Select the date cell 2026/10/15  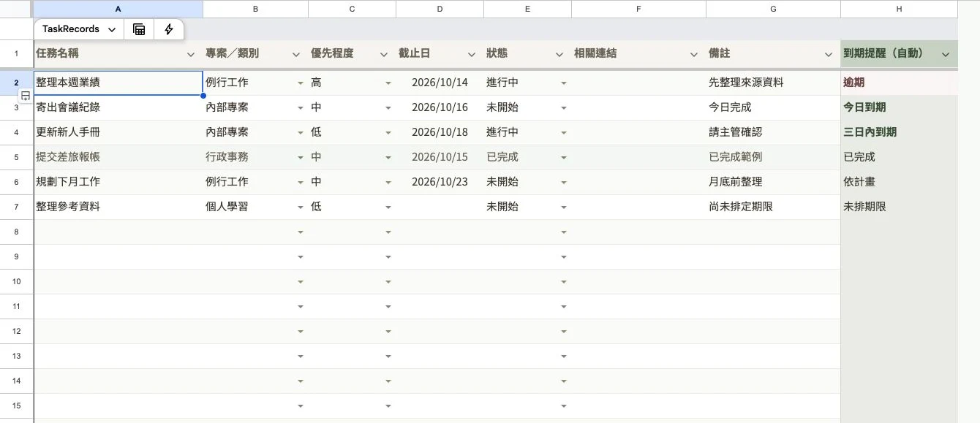440,157
